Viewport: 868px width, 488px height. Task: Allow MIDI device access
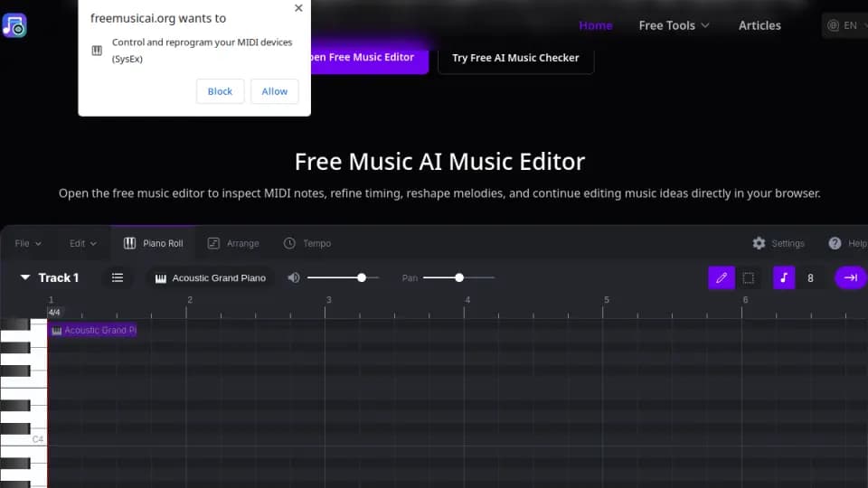pyautogui.click(x=275, y=91)
